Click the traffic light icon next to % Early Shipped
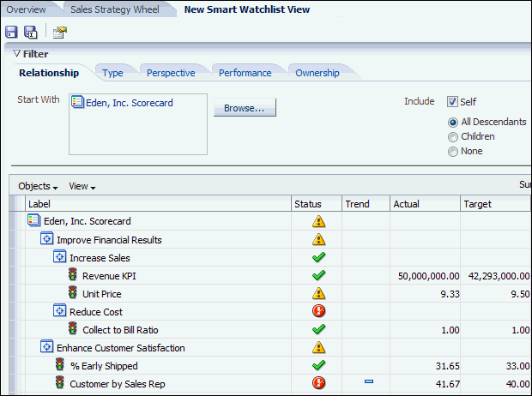This screenshot has width=532, height=396. [x=60, y=364]
